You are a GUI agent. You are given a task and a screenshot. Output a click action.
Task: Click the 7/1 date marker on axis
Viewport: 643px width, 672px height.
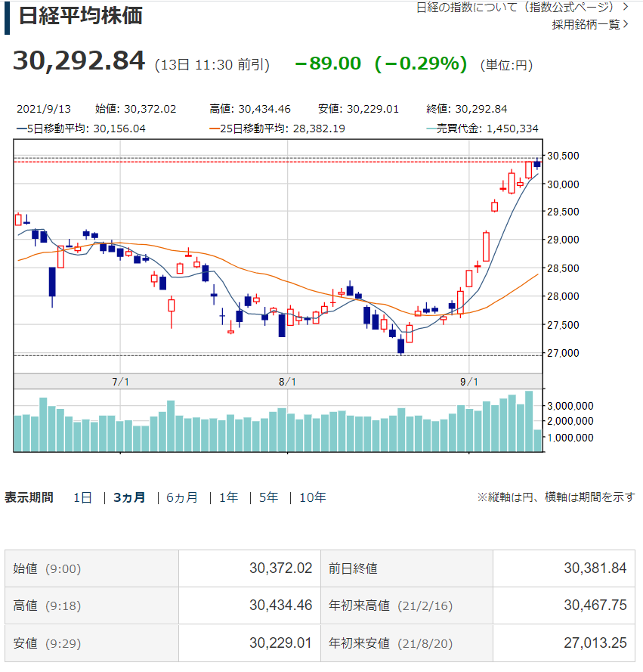(x=120, y=382)
